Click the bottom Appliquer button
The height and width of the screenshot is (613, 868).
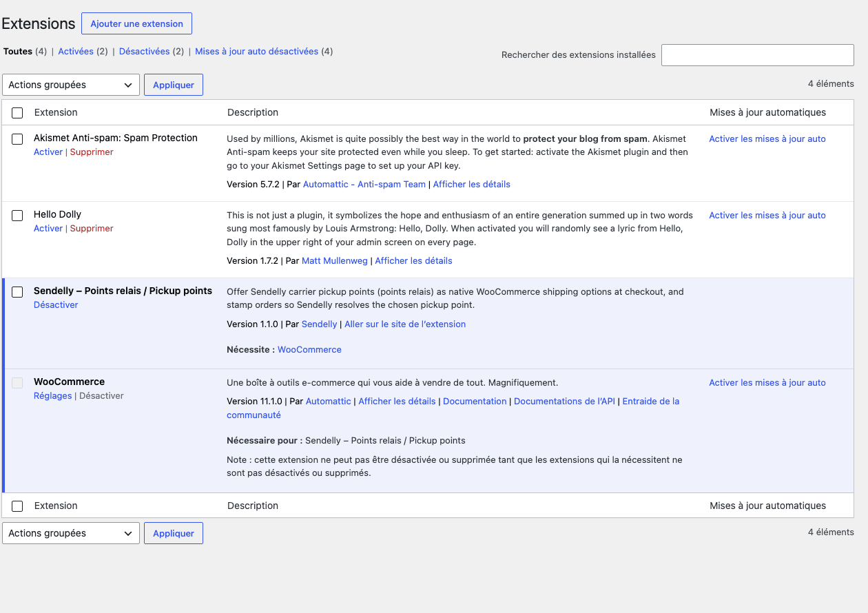[174, 533]
